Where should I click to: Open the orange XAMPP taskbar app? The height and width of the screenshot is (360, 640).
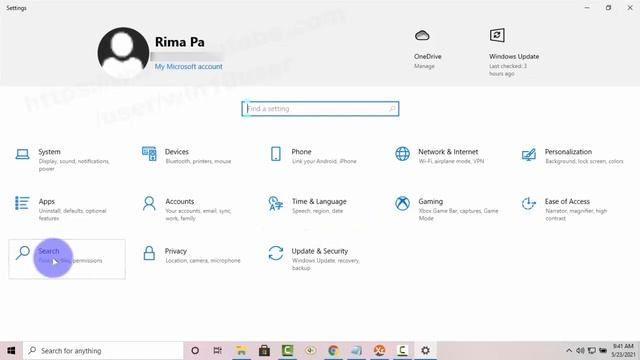pos(380,351)
